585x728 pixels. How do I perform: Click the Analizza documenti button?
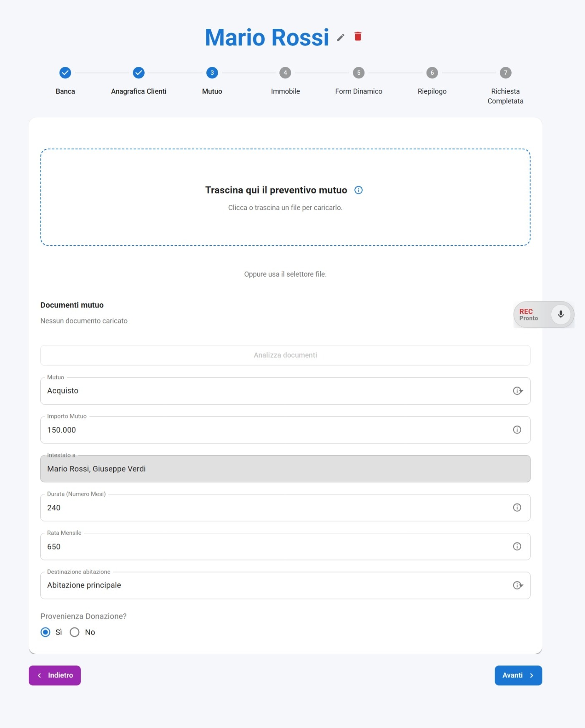coord(285,355)
